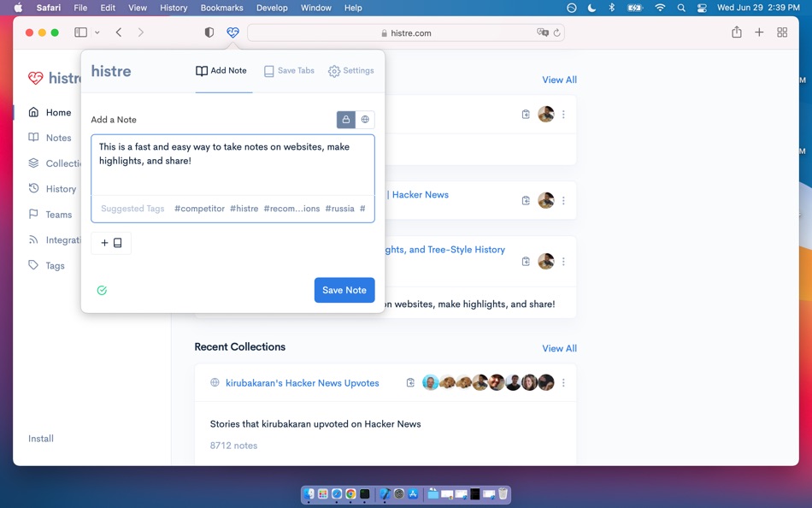Click the green checkmark status icon
This screenshot has height=508, width=812.
[x=102, y=290]
